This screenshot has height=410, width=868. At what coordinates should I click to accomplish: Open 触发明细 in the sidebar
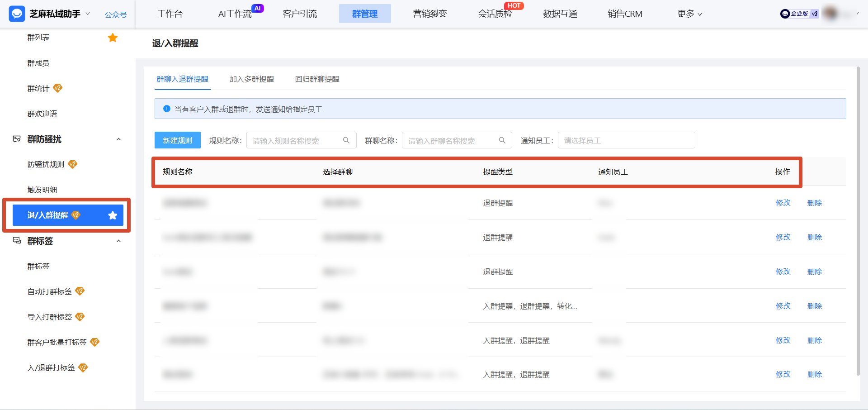pos(42,190)
